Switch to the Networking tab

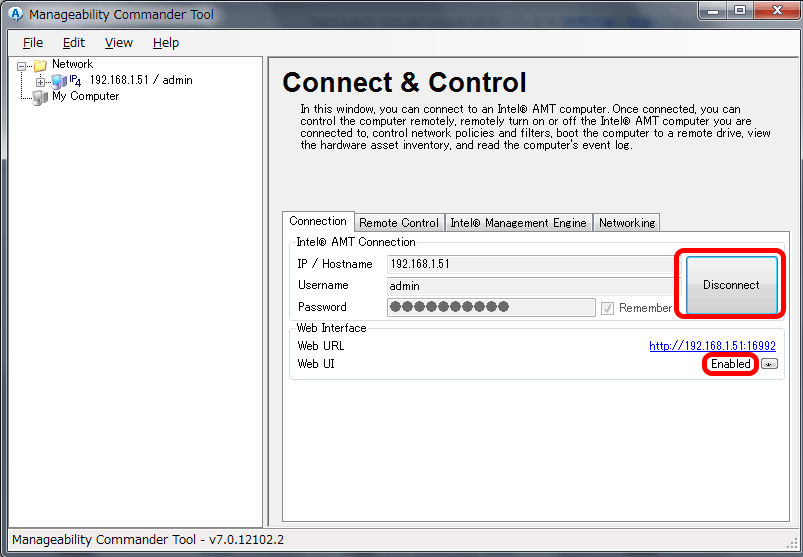[627, 223]
